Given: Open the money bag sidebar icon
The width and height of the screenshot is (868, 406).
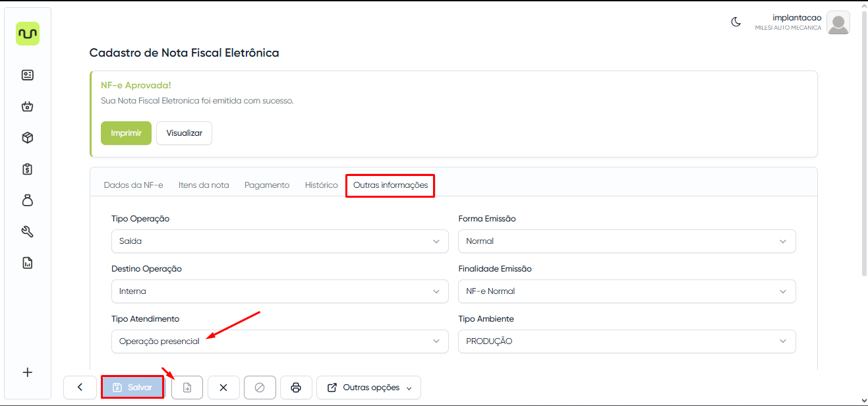Looking at the screenshot, I should [x=28, y=200].
